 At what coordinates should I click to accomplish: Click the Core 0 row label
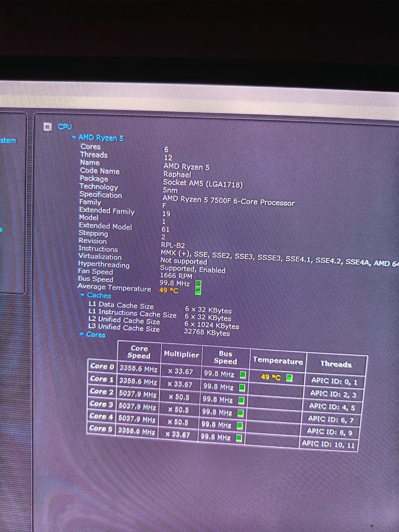102,366
